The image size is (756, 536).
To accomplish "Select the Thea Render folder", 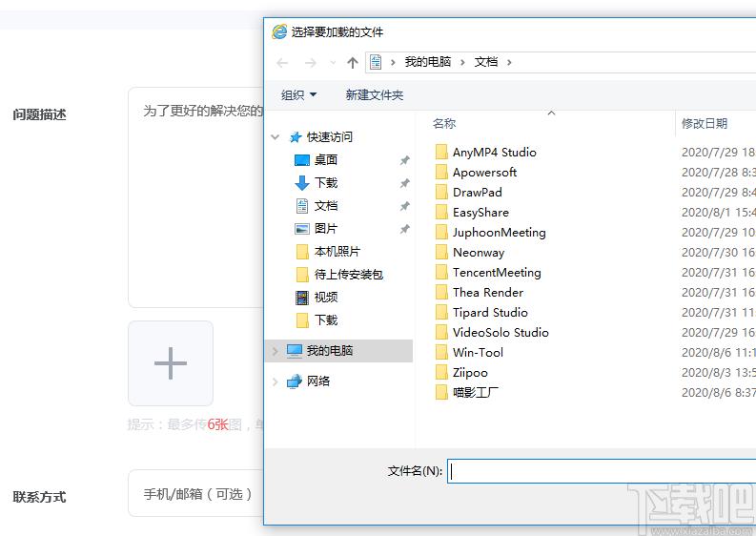I will [488, 293].
